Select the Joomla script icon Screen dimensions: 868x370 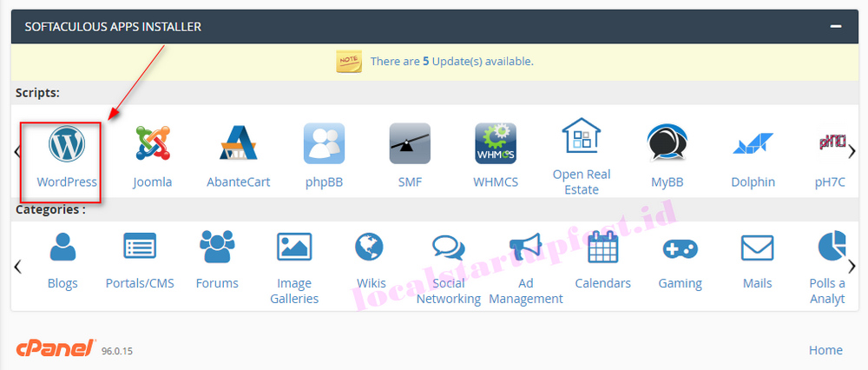(x=152, y=143)
